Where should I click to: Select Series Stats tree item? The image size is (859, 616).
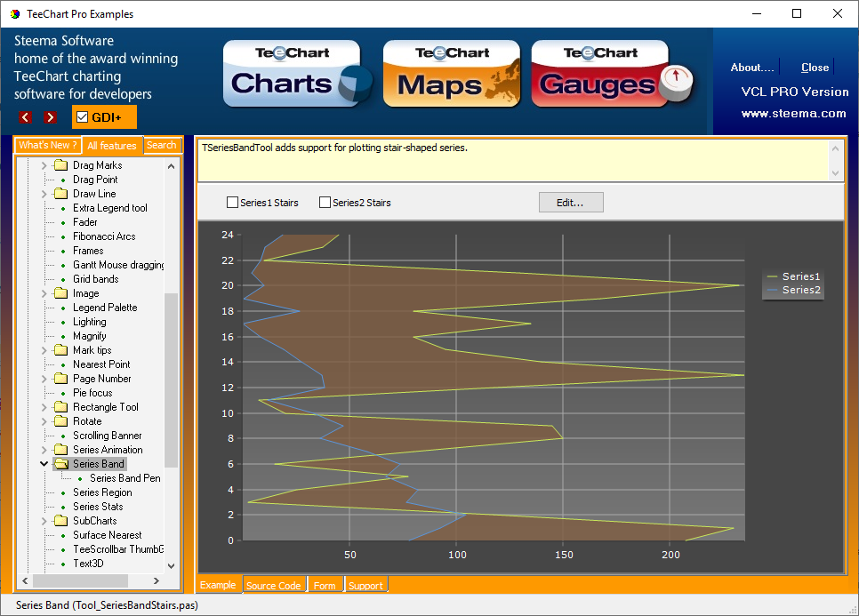98,507
